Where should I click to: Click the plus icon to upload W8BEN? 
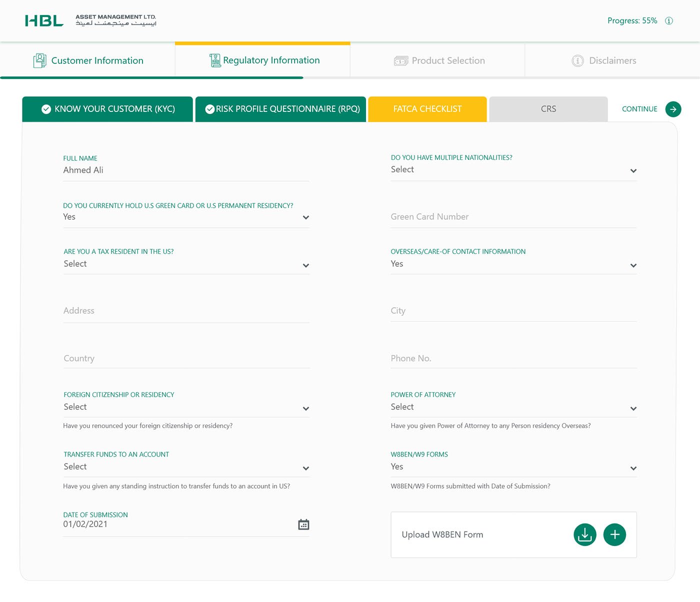(x=614, y=535)
